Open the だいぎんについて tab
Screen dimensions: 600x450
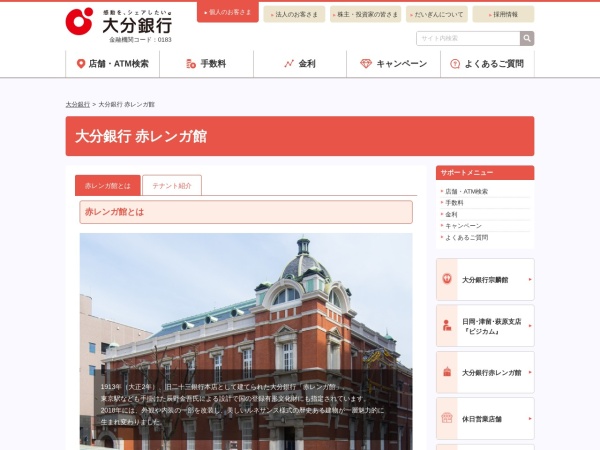pos(437,15)
